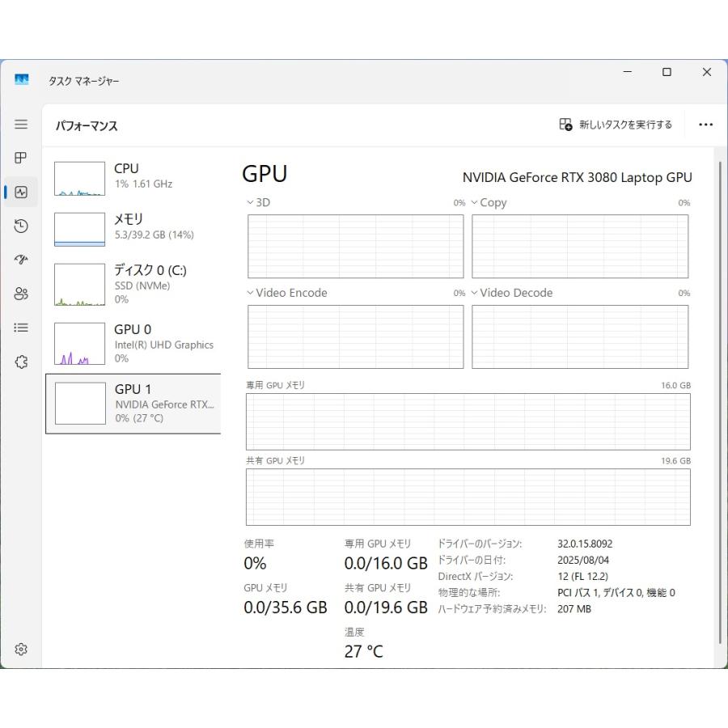Click DirectX value 12 (FL 12.2)
Image resolution: width=728 pixels, height=728 pixels.
(582, 576)
